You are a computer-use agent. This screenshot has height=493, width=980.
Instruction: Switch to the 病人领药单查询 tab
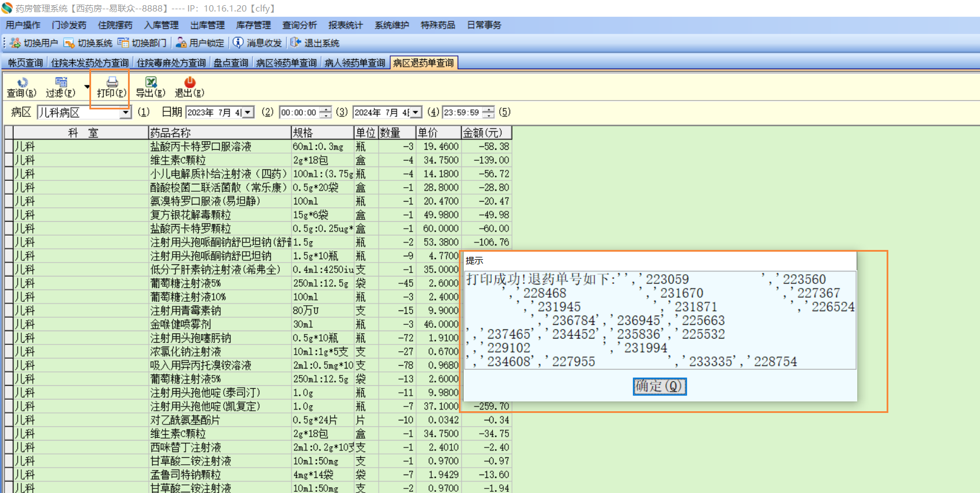355,63
